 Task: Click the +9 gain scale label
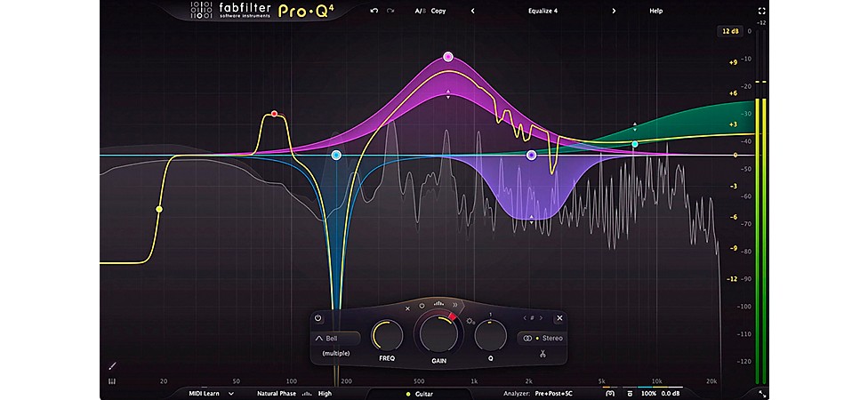point(733,62)
